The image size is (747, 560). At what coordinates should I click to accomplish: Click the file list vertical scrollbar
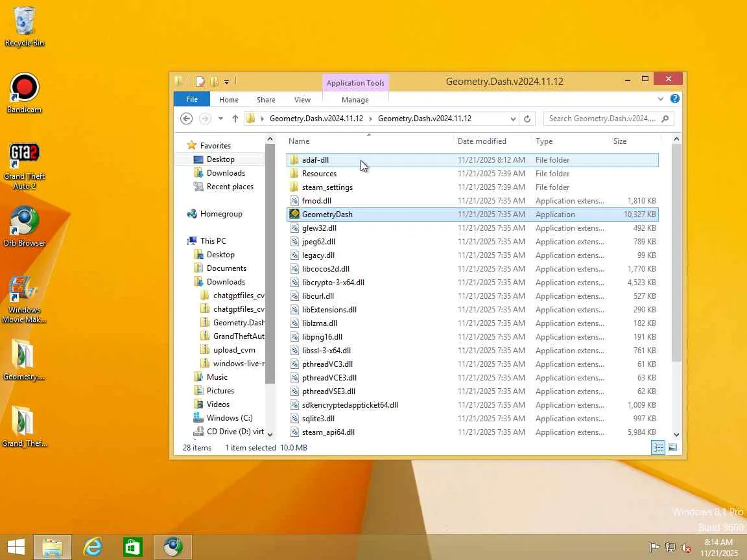click(676, 252)
